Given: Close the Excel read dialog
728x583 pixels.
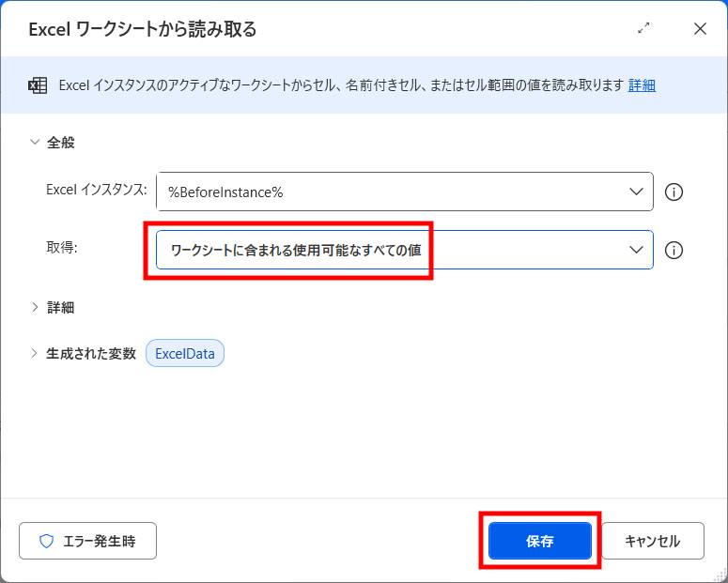Looking at the screenshot, I should pos(700,29).
